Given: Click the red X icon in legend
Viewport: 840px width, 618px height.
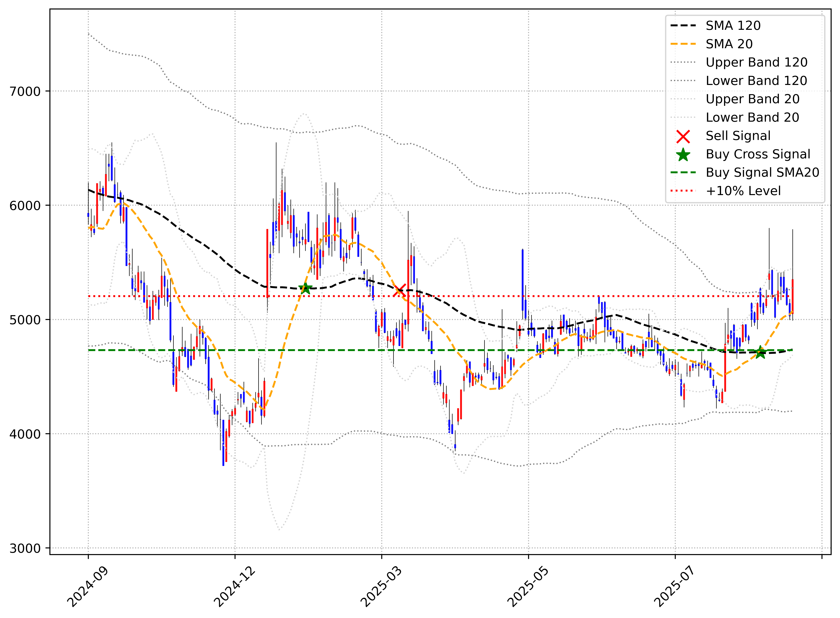Looking at the screenshot, I should click(x=683, y=137).
